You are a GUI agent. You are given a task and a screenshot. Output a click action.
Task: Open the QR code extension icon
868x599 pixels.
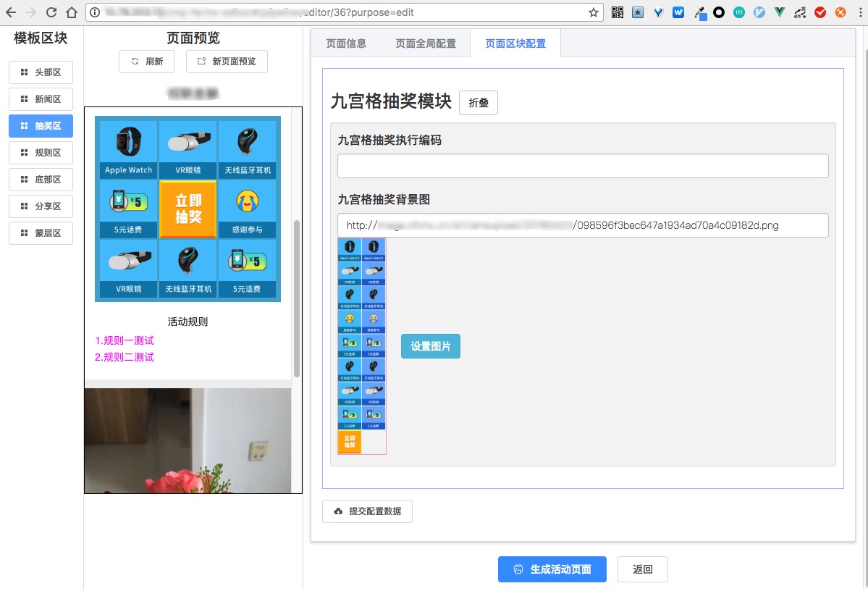618,12
